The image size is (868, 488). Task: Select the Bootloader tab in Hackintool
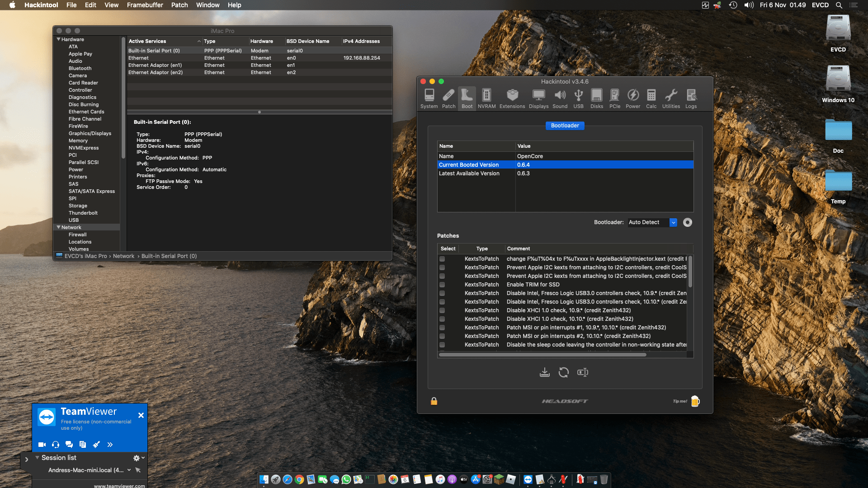click(x=565, y=126)
